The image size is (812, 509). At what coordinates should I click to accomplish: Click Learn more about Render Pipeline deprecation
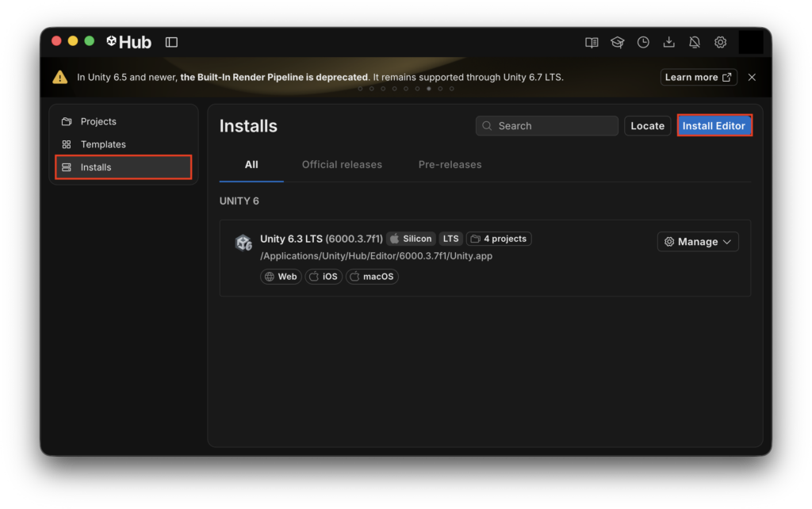tap(699, 77)
